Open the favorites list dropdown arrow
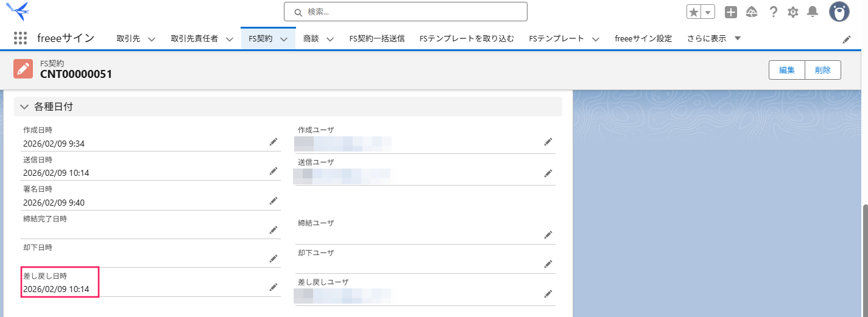This screenshot has width=868, height=317. click(x=708, y=12)
